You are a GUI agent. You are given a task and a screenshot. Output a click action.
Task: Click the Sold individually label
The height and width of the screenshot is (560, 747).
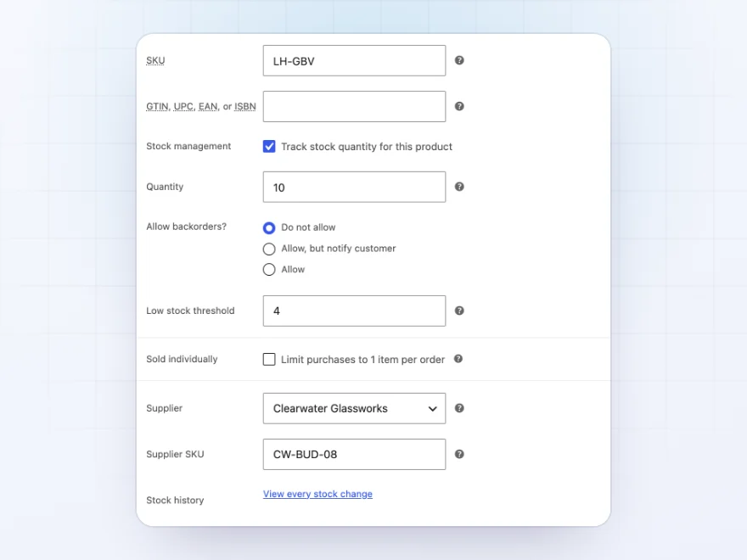click(182, 359)
